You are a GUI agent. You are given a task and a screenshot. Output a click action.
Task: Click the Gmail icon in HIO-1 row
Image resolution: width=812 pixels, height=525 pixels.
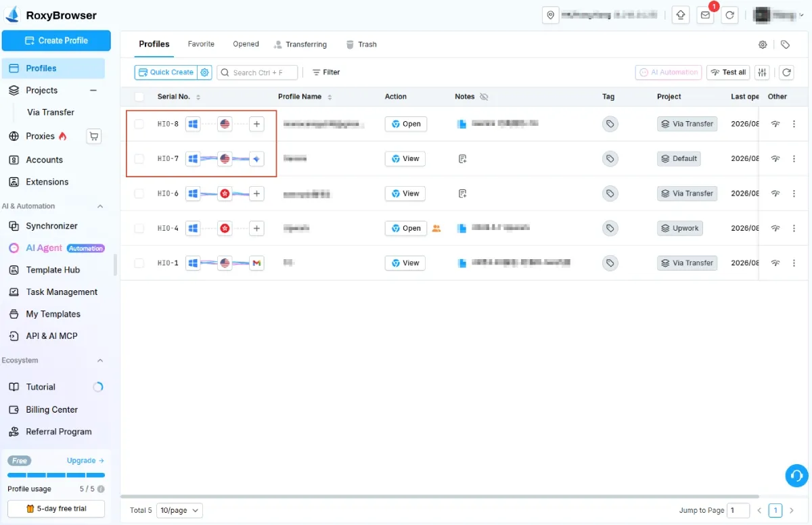point(256,263)
